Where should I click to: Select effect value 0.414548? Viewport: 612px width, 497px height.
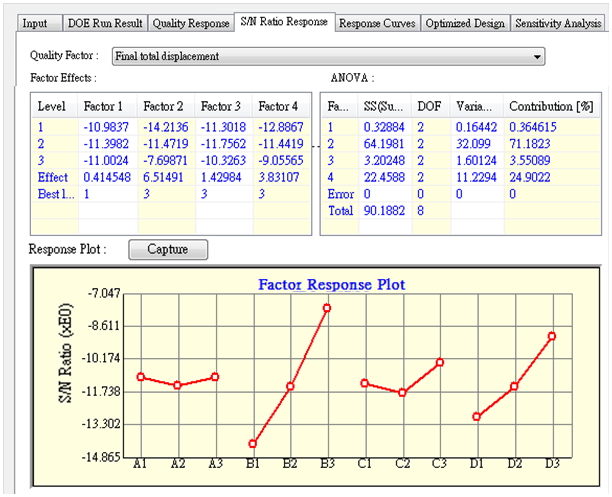(107, 178)
